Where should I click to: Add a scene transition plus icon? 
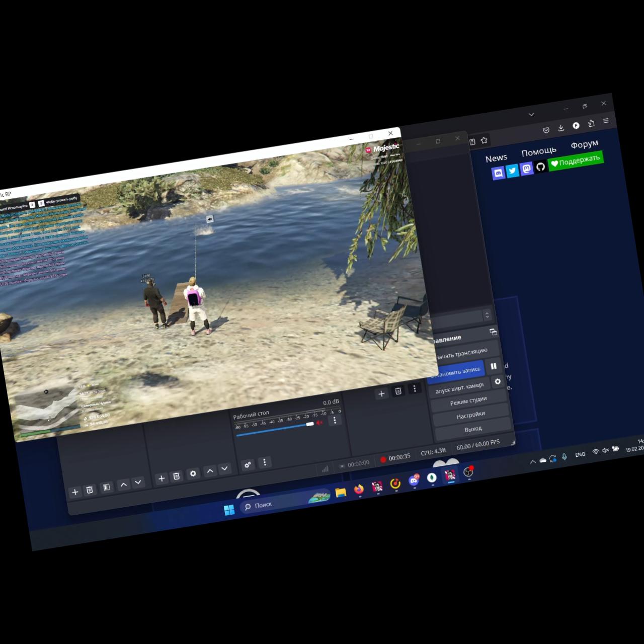pos(381,393)
